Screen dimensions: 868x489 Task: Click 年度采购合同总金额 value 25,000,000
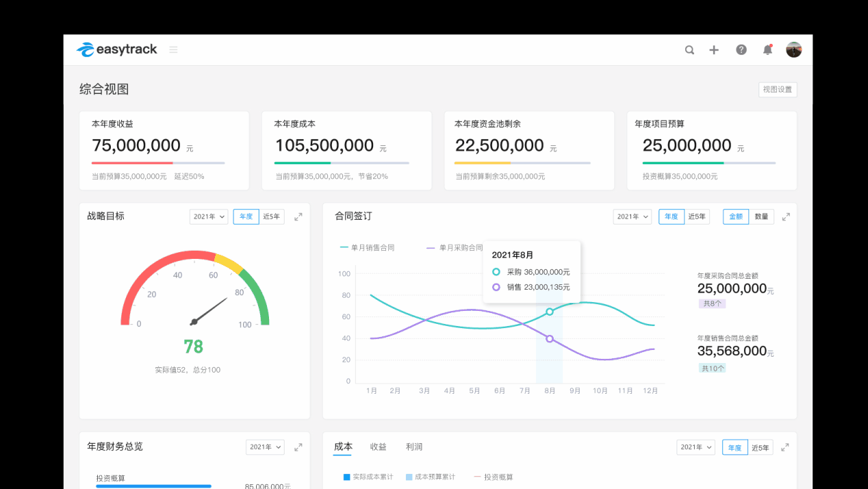732,288
